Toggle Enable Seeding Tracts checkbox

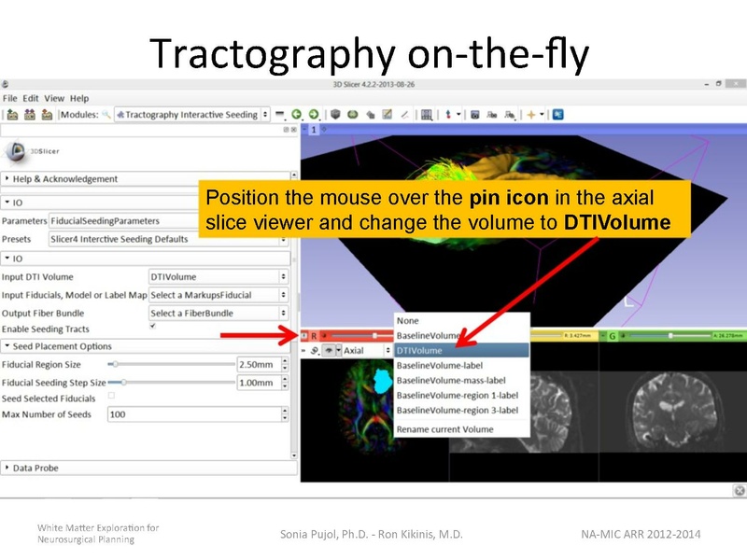click(152, 326)
